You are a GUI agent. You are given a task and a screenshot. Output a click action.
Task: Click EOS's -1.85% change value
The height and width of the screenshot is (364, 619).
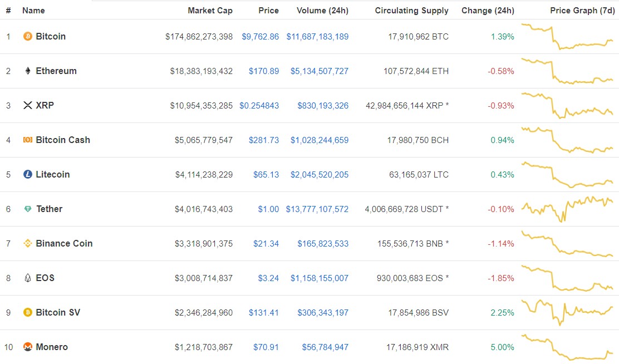(501, 278)
